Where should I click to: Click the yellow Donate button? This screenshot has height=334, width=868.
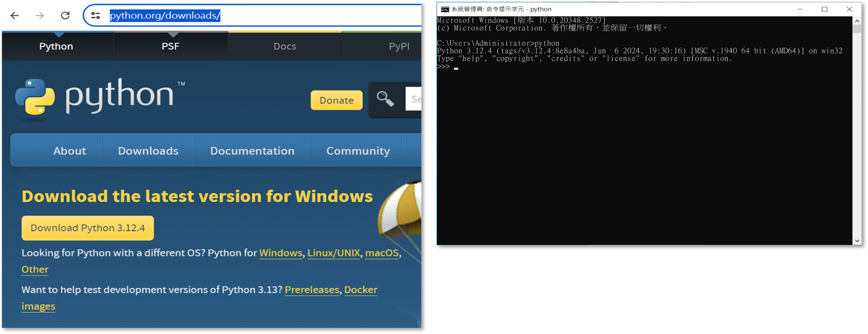tap(336, 100)
